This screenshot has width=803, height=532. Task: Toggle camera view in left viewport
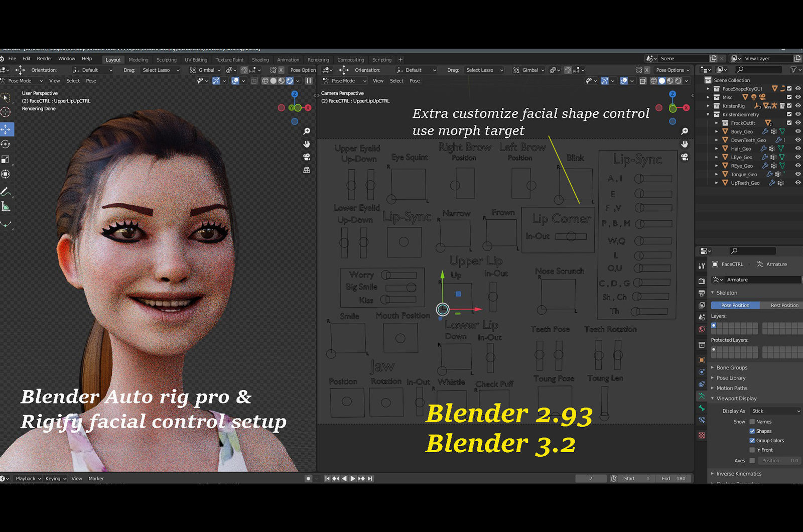[x=307, y=157]
